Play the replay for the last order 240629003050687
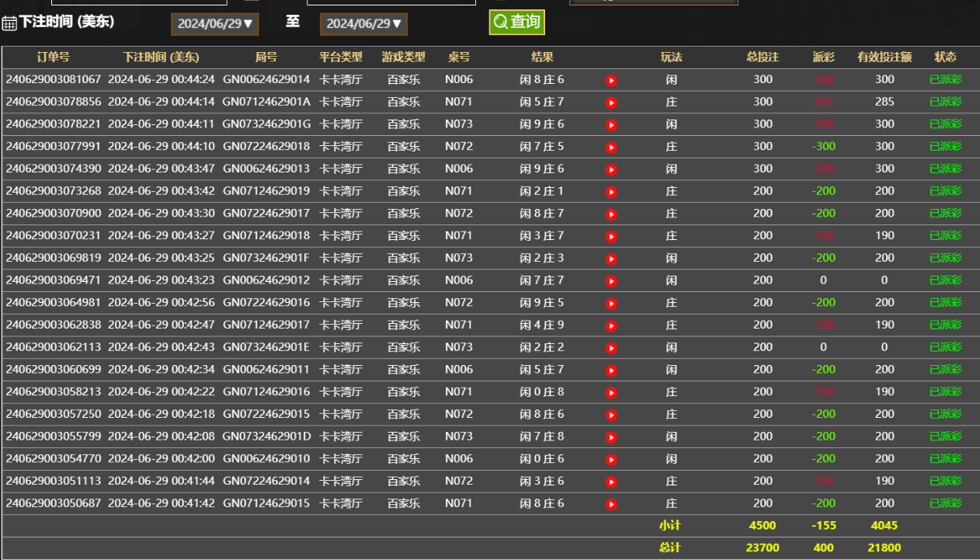Screen dimensions: 980x560 [x=611, y=504]
